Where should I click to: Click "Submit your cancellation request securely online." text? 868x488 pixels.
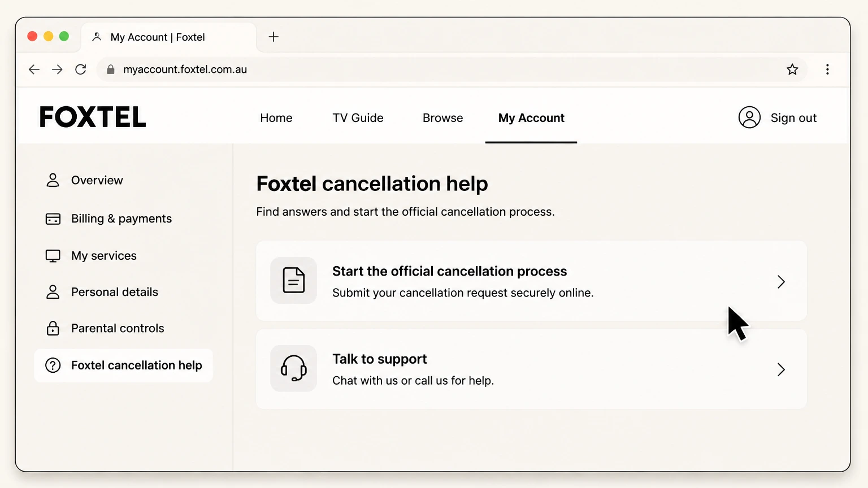click(463, 293)
